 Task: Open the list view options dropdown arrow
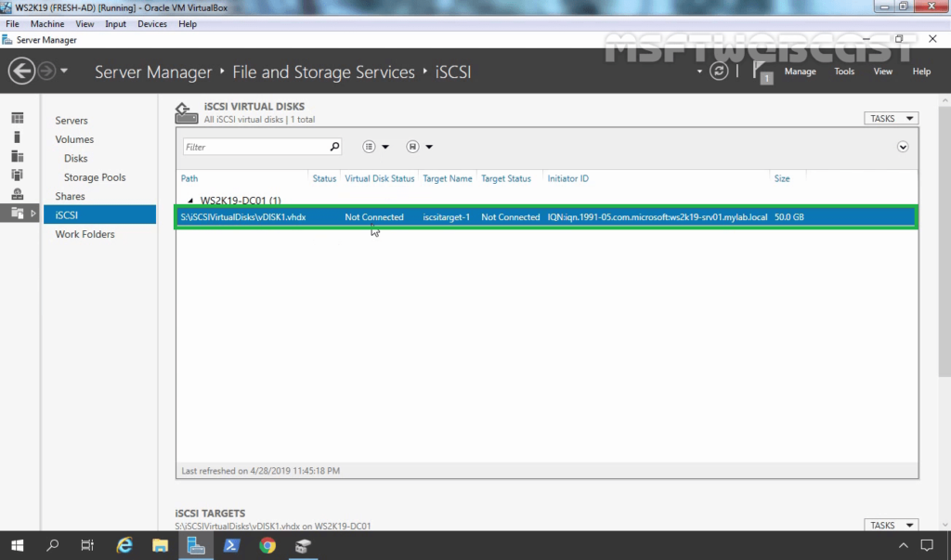tap(385, 147)
